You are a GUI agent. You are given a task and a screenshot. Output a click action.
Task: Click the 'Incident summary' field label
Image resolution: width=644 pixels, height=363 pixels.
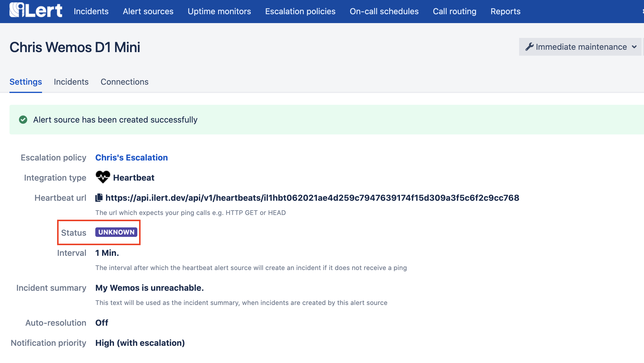click(x=51, y=288)
